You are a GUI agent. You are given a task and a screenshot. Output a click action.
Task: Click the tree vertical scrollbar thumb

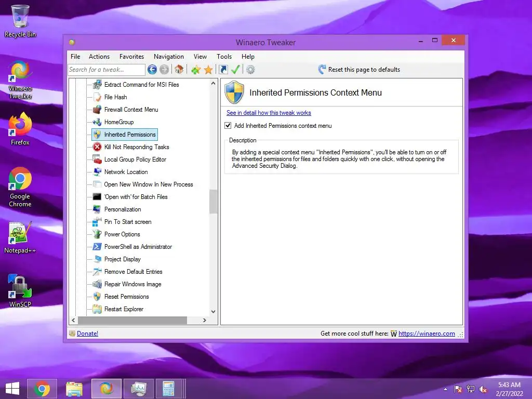pos(213,202)
